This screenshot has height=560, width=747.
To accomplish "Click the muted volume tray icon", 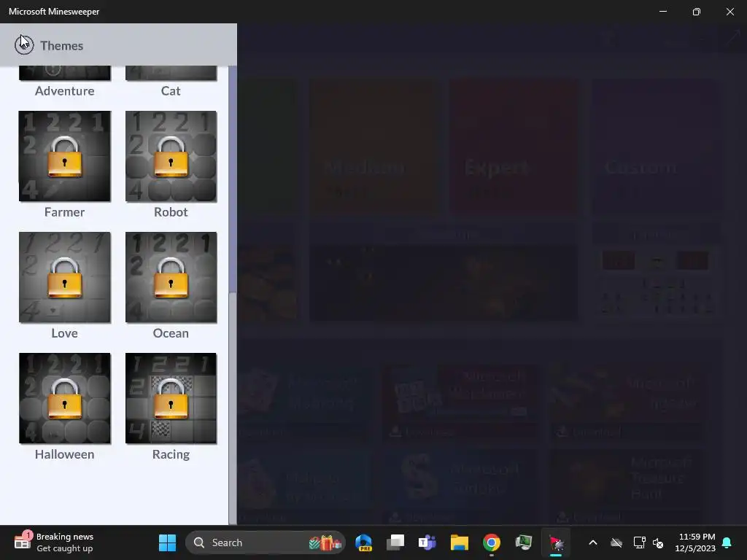I will pos(659,542).
